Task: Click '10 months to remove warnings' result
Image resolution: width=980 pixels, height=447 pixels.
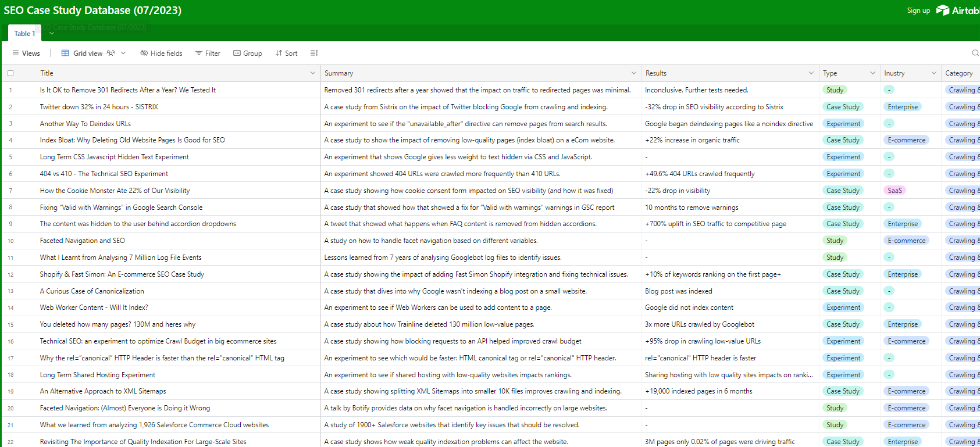Action: pyautogui.click(x=692, y=208)
